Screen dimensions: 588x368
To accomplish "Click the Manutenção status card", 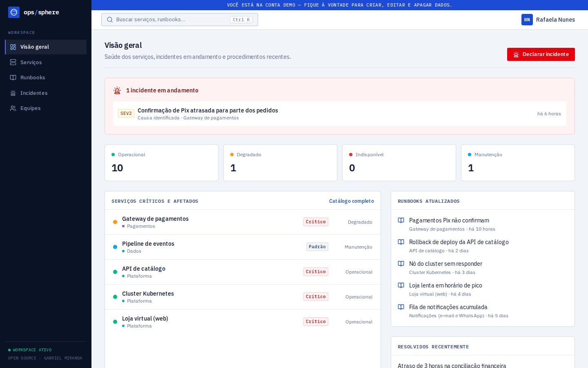I will [518, 163].
